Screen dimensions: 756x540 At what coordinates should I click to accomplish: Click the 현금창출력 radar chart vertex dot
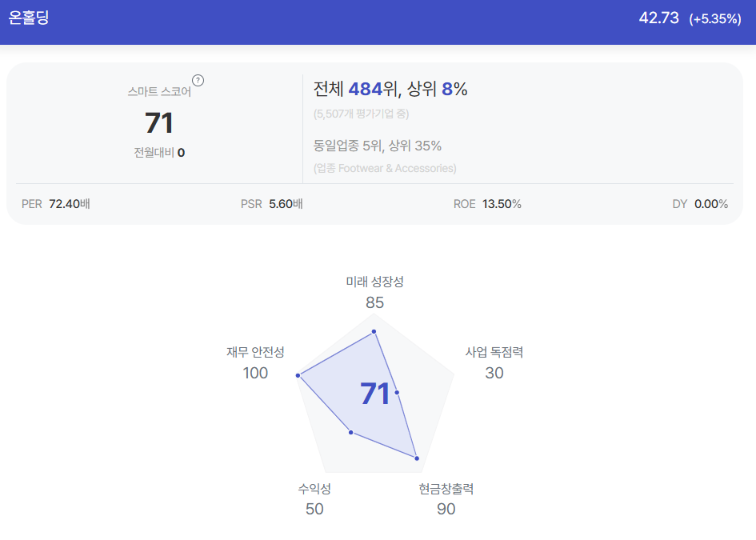click(x=417, y=458)
